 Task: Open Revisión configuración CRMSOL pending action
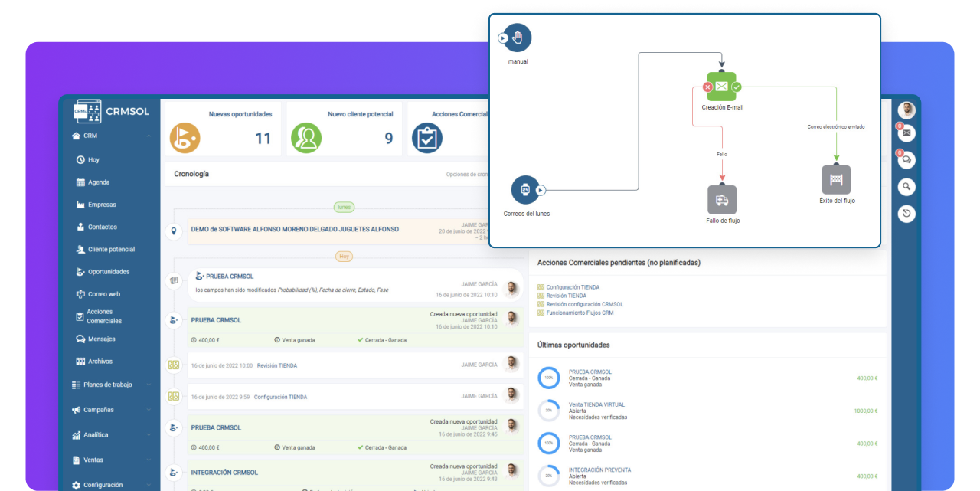click(584, 304)
